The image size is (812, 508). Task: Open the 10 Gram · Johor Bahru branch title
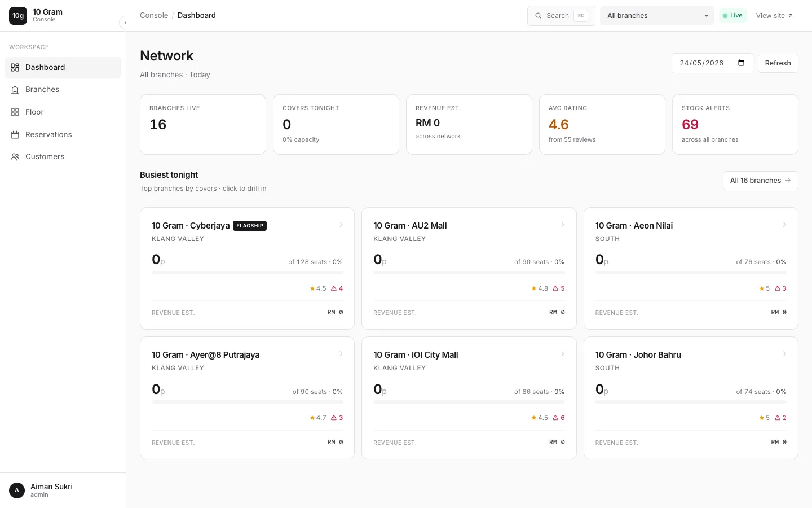pos(638,355)
